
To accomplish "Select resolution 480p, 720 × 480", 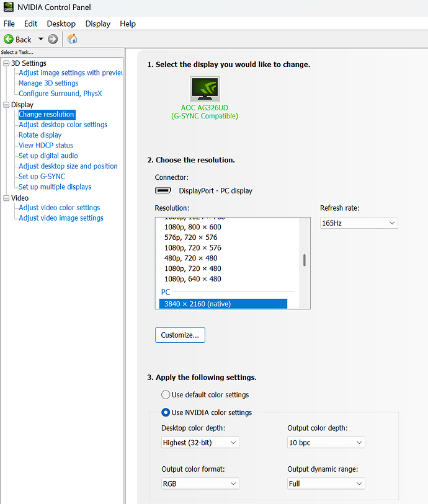I will point(191,258).
